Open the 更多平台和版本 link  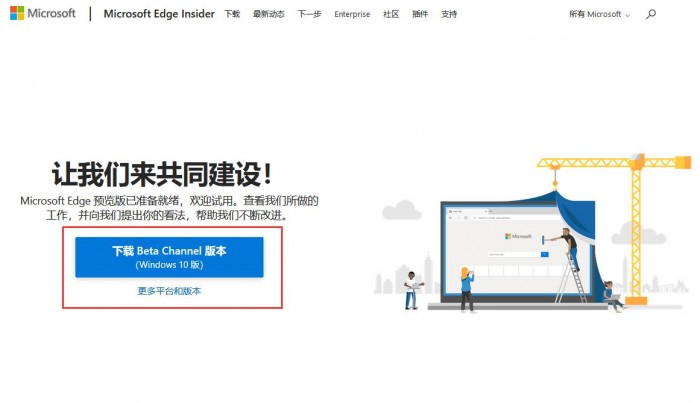169,291
